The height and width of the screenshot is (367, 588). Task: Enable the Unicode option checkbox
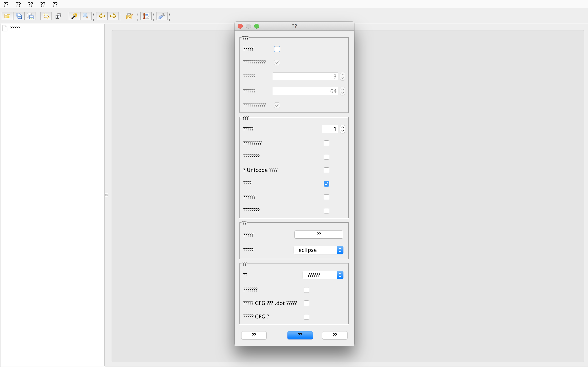pyautogui.click(x=326, y=170)
